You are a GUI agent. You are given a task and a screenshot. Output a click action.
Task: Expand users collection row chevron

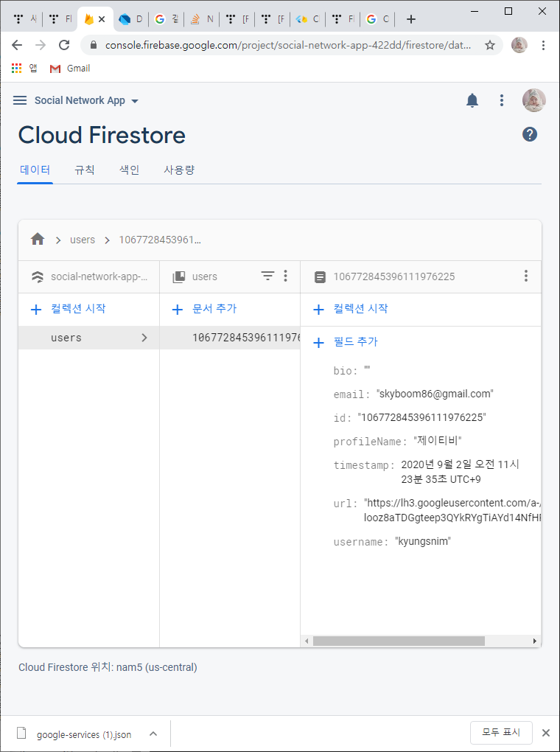144,338
